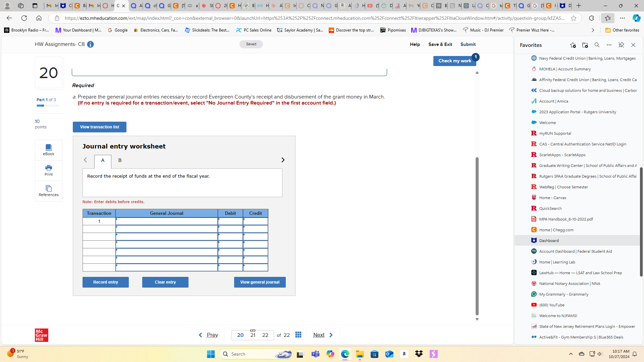This screenshot has height=362, width=644.
Task: Open Dropbox from the taskbar
Action: point(419,354)
